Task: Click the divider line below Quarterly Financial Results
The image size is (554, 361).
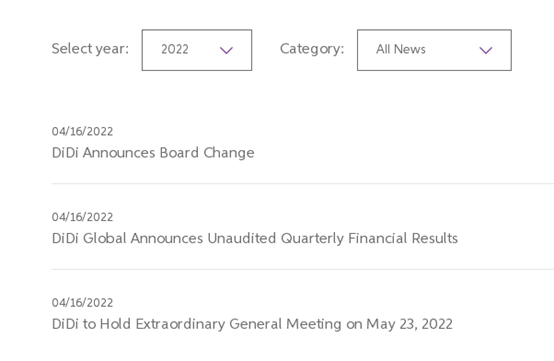Action: [x=303, y=270]
